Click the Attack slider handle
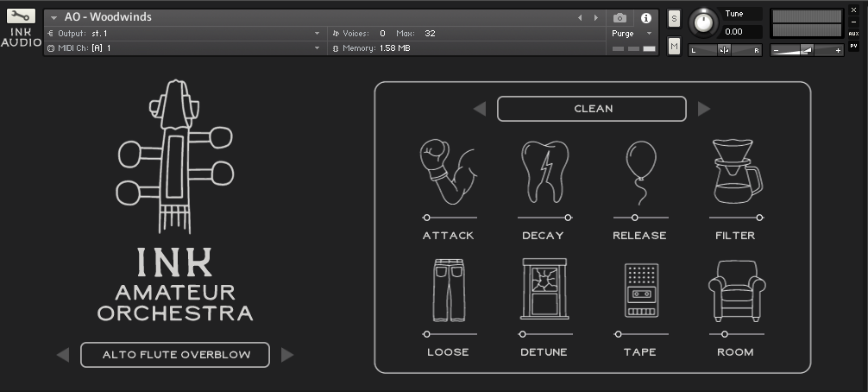The image size is (868, 392). (x=427, y=218)
